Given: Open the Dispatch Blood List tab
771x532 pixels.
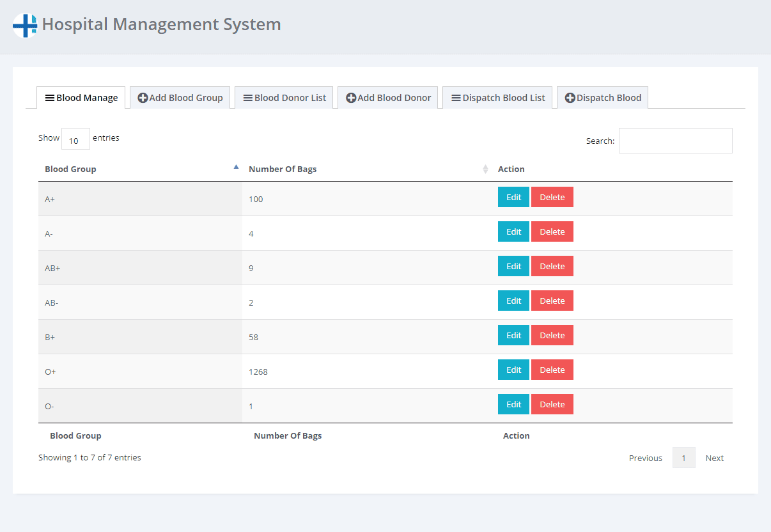Looking at the screenshot, I should point(497,98).
